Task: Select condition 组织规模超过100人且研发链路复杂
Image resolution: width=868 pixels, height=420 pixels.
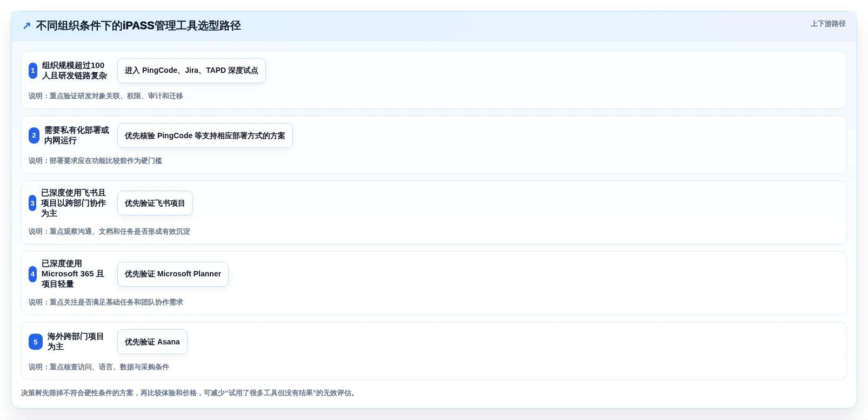Action: (x=75, y=71)
